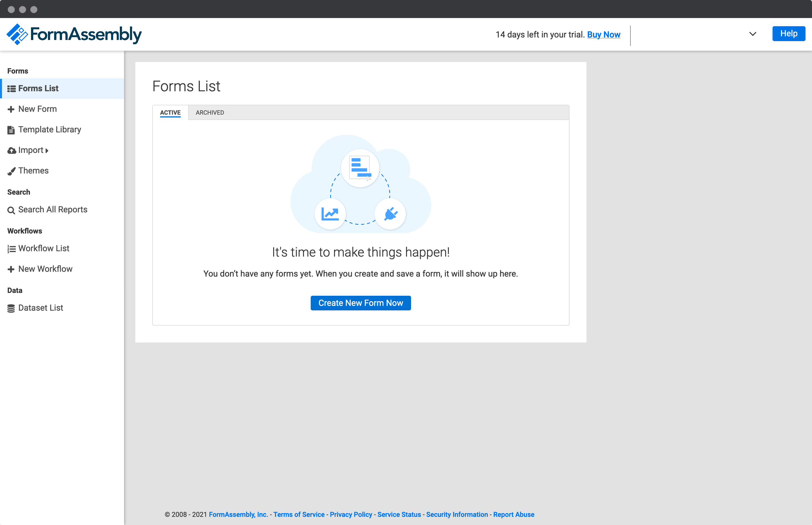This screenshot has width=812, height=525.
Task: Open Template Library via document icon
Action: pos(11,130)
